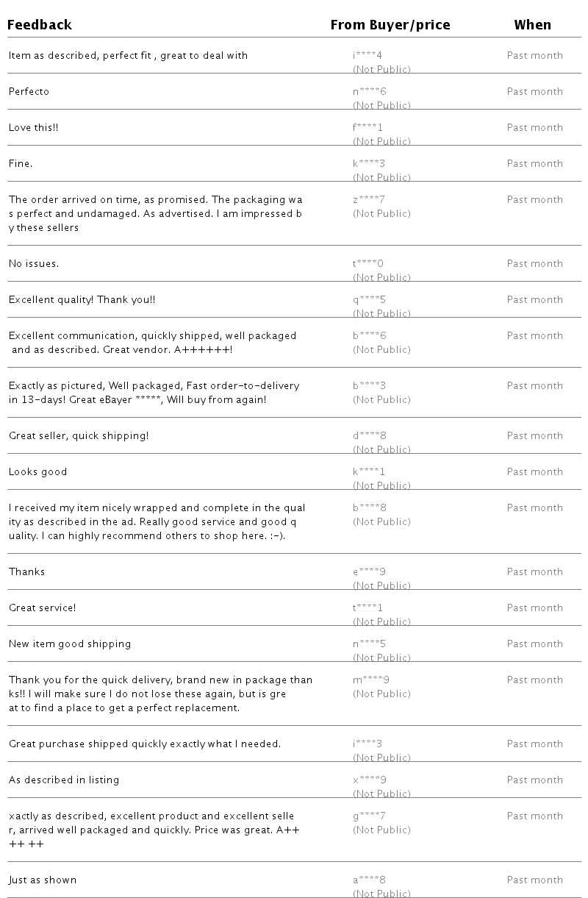Click buyer q****5 username
This screenshot has width=588, height=898.
pyautogui.click(x=369, y=299)
